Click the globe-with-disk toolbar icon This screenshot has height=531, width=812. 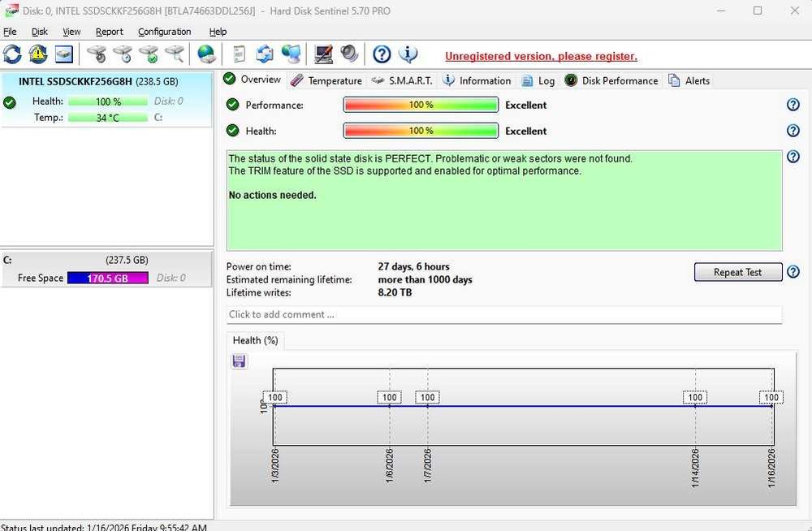206,54
